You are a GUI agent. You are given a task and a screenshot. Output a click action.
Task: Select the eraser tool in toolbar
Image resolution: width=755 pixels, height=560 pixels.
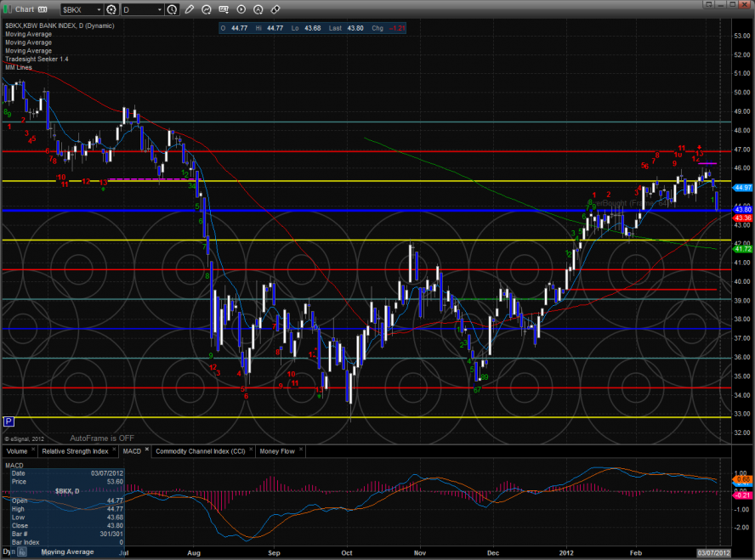(275, 9)
